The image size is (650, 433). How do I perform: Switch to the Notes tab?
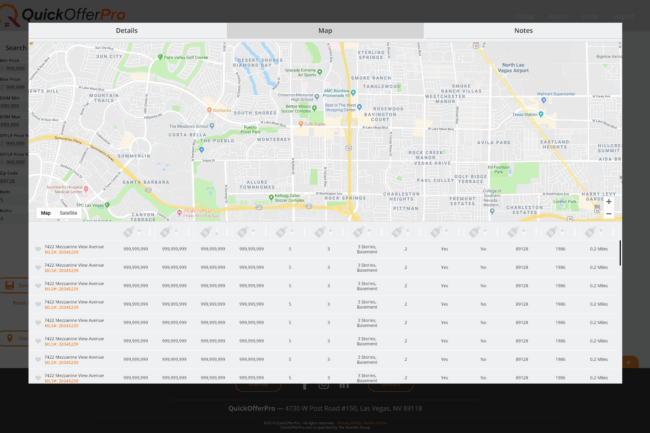pos(523,31)
